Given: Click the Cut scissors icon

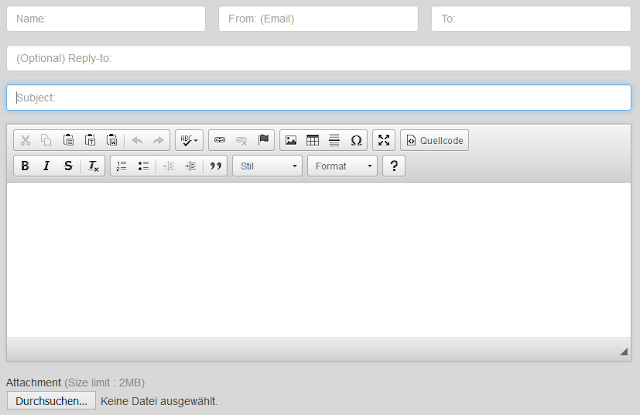Looking at the screenshot, I should coord(25,140).
